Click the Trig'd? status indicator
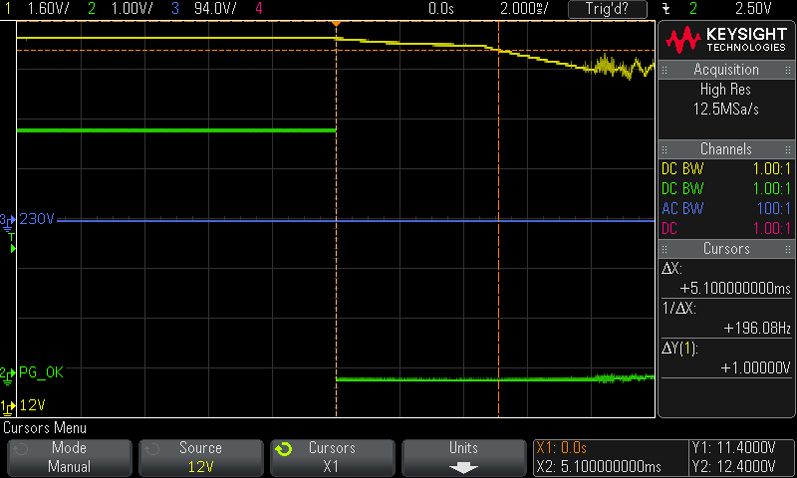Viewport: 797px width, 478px height. tap(607, 9)
